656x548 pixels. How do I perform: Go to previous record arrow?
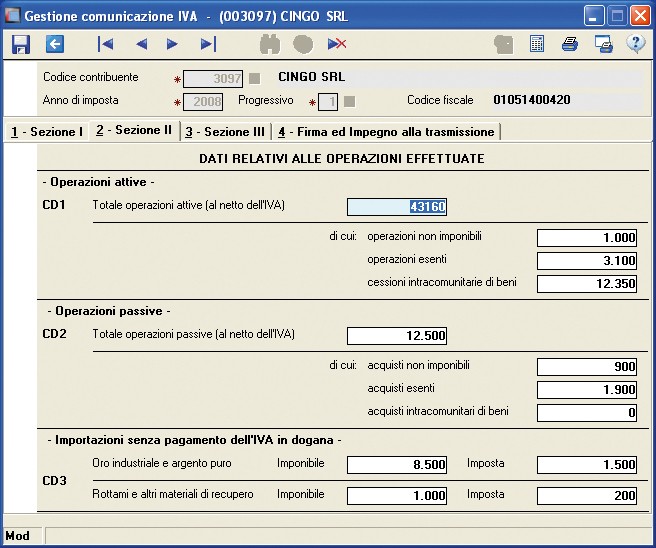pyautogui.click(x=142, y=44)
